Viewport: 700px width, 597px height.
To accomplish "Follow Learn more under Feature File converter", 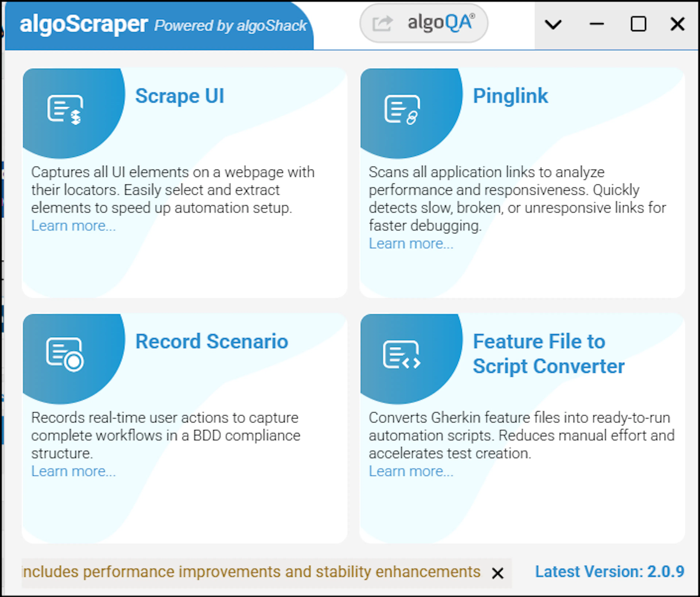I will pos(411,471).
